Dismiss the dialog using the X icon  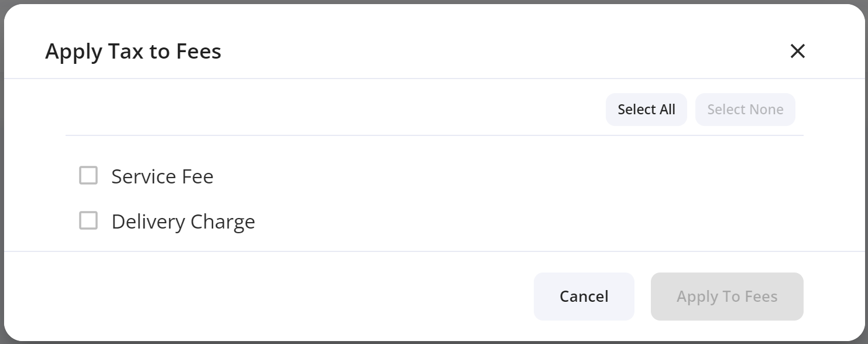click(797, 52)
